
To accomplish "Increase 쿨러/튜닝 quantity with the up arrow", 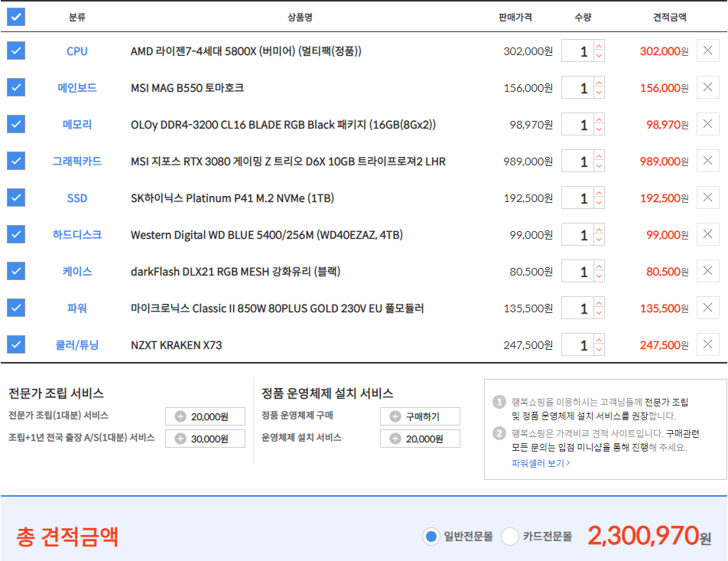I will [x=599, y=339].
